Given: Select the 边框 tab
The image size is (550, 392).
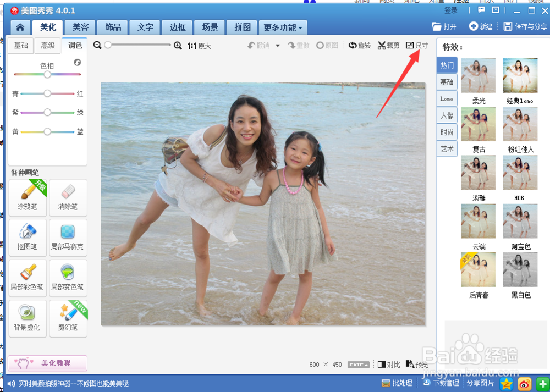Looking at the screenshot, I should pyautogui.click(x=178, y=27).
